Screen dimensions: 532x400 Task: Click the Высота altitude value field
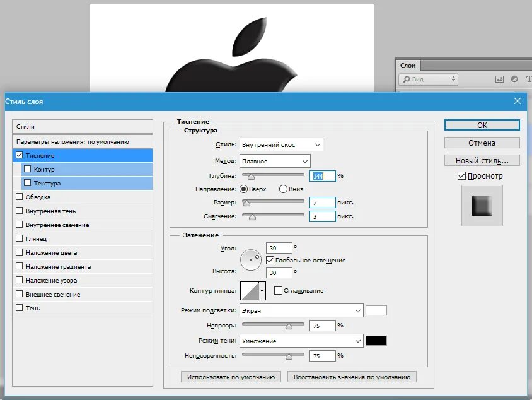coord(279,273)
